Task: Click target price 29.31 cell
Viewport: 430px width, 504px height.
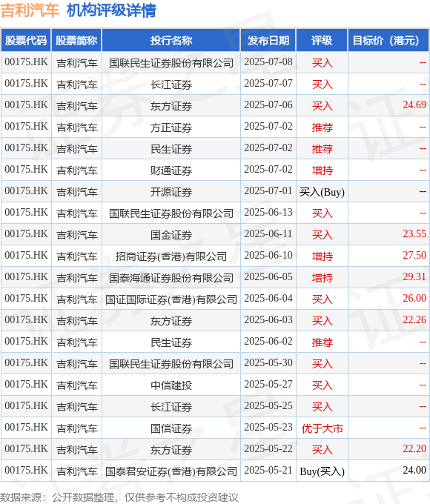Action: [388, 277]
